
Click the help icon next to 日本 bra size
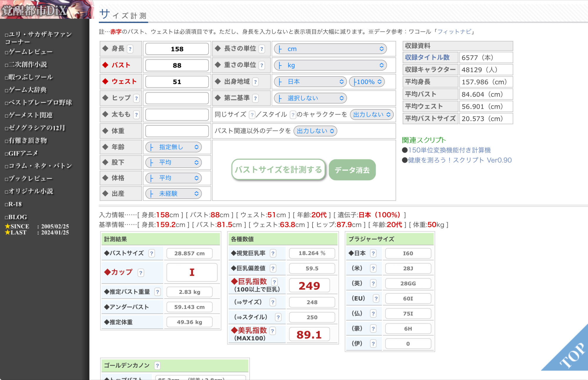[373, 253]
